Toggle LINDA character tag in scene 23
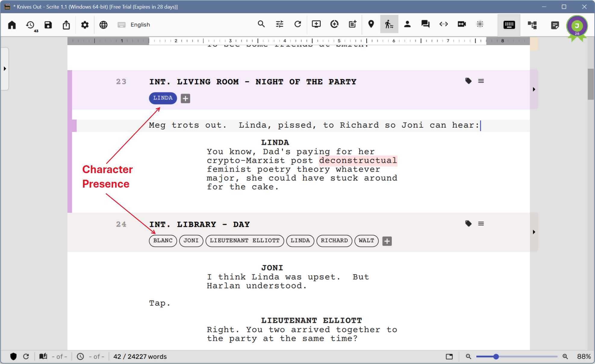The image size is (595, 364). click(x=163, y=98)
